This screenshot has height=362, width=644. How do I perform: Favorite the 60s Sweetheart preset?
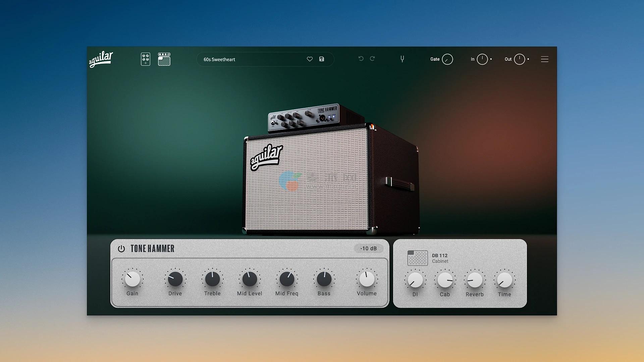coord(310,59)
